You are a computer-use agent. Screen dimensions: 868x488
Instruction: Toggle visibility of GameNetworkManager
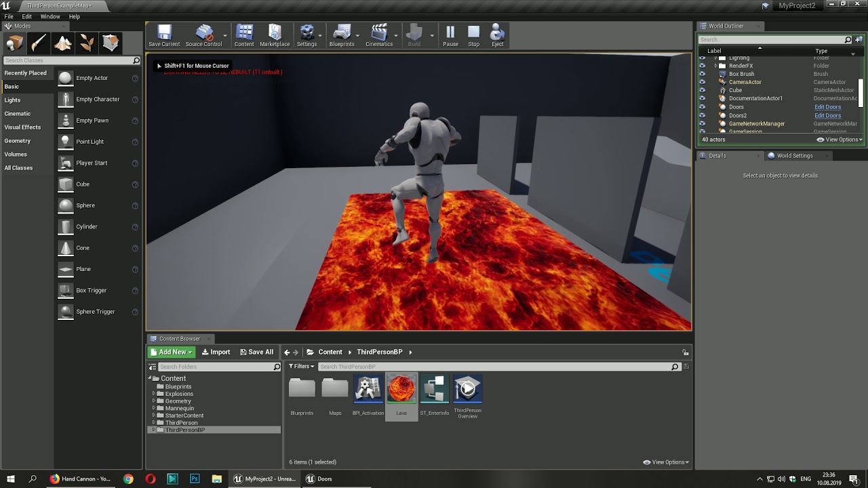[x=702, y=124]
